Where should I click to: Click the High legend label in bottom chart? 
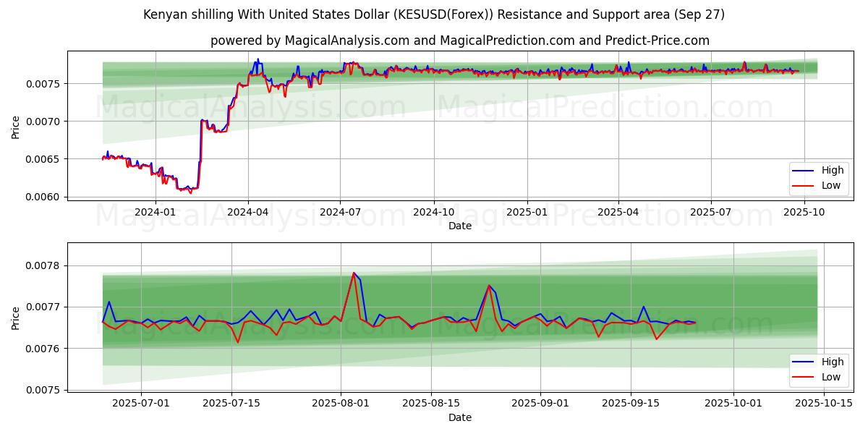tap(832, 362)
